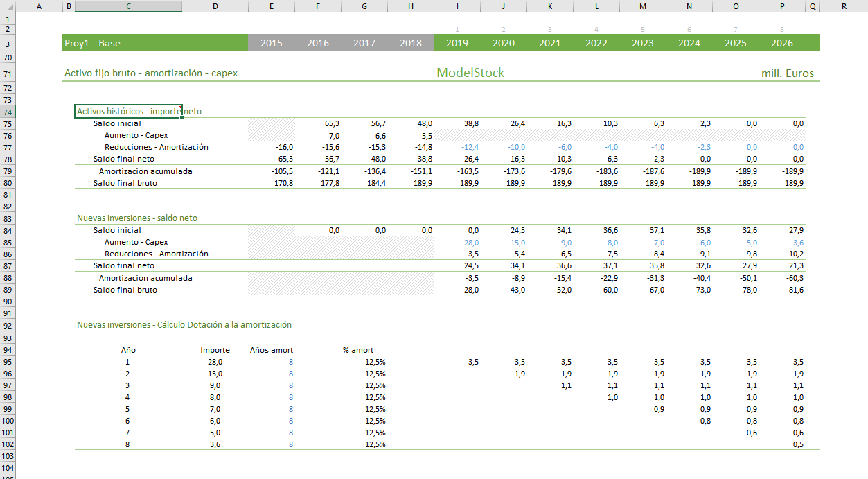
Task: Select the 'mill. Euros' units label
Action: tap(787, 73)
